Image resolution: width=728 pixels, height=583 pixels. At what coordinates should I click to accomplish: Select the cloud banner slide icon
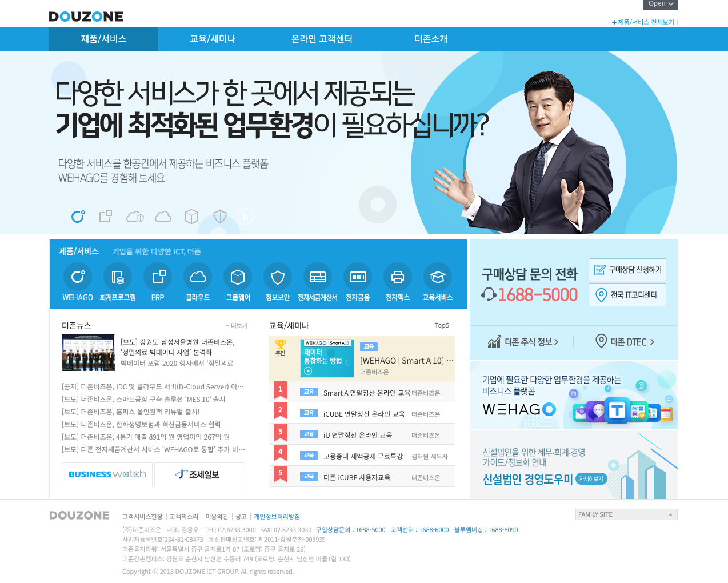click(163, 217)
